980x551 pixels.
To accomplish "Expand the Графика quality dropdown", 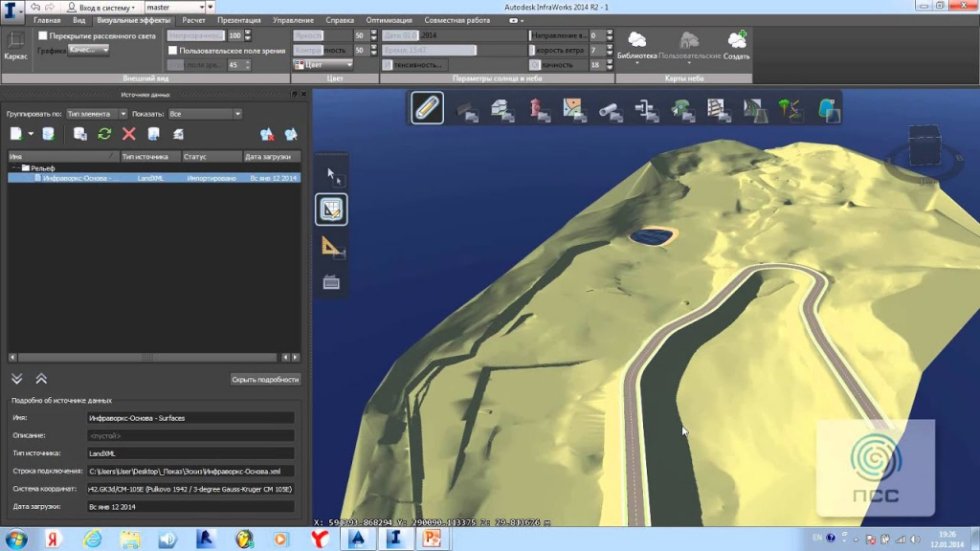I will pos(89,50).
